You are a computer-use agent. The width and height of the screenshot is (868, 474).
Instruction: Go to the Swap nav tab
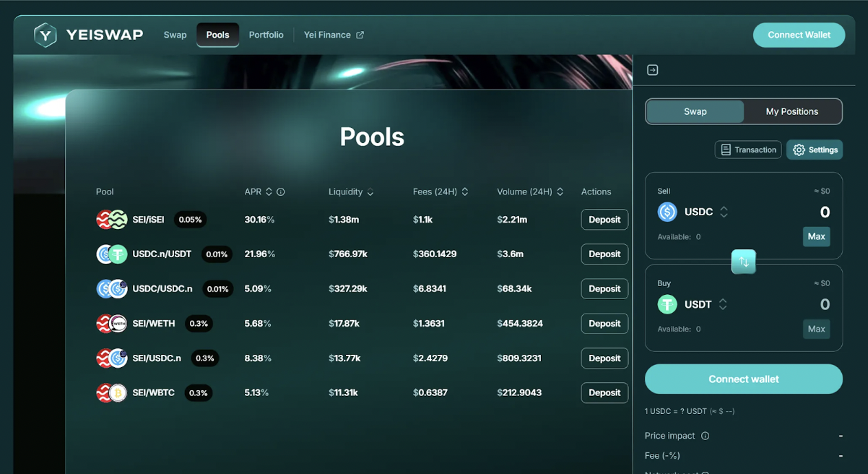[x=175, y=35]
